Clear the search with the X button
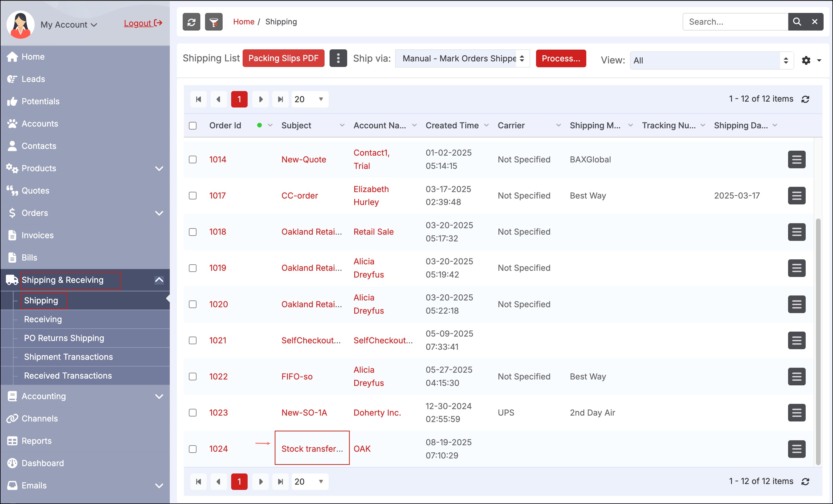The width and height of the screenshot is (833, 504). pyautogui.click(x=815, y=22)
